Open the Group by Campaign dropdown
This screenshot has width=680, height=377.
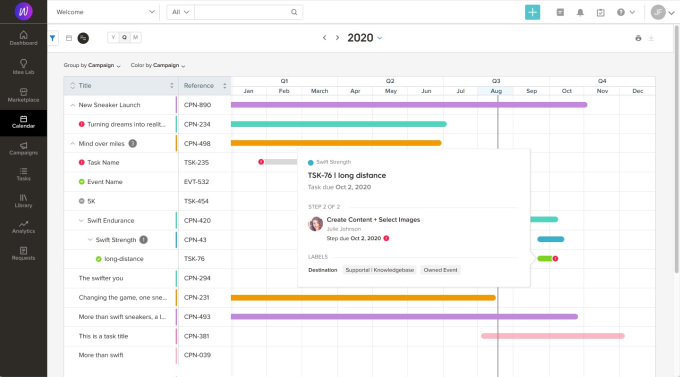tap(92, 65)
